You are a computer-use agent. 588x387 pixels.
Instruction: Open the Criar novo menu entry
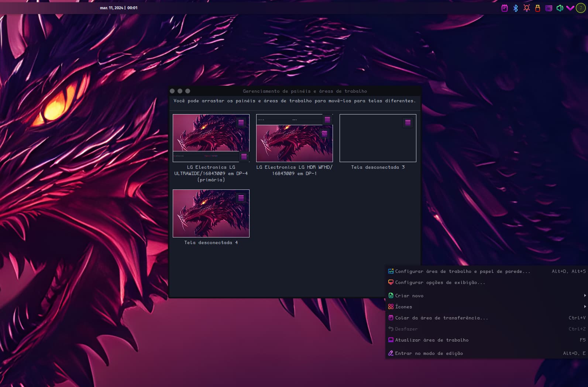486,296
